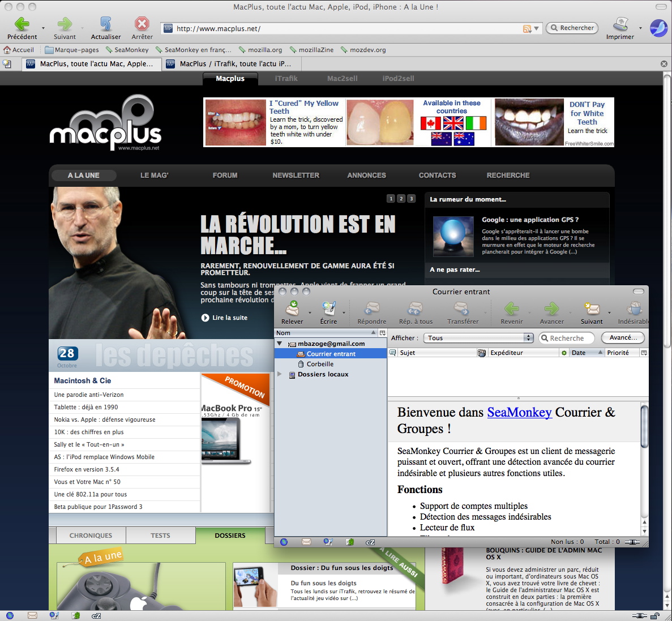The width and height of the screenshot is (672, 621).
Task: Open the mozilla.org bookmark
Action: (x=260, y=50)
